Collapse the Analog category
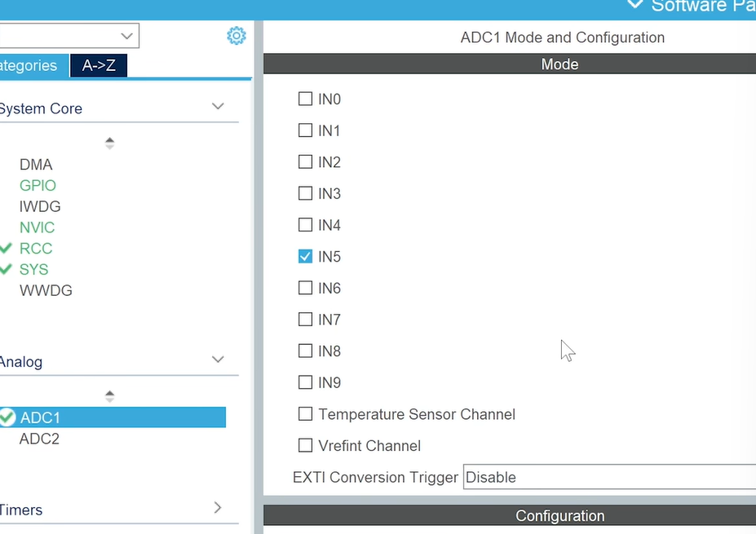Screen dimensions: 756x534 coord(218,360)
